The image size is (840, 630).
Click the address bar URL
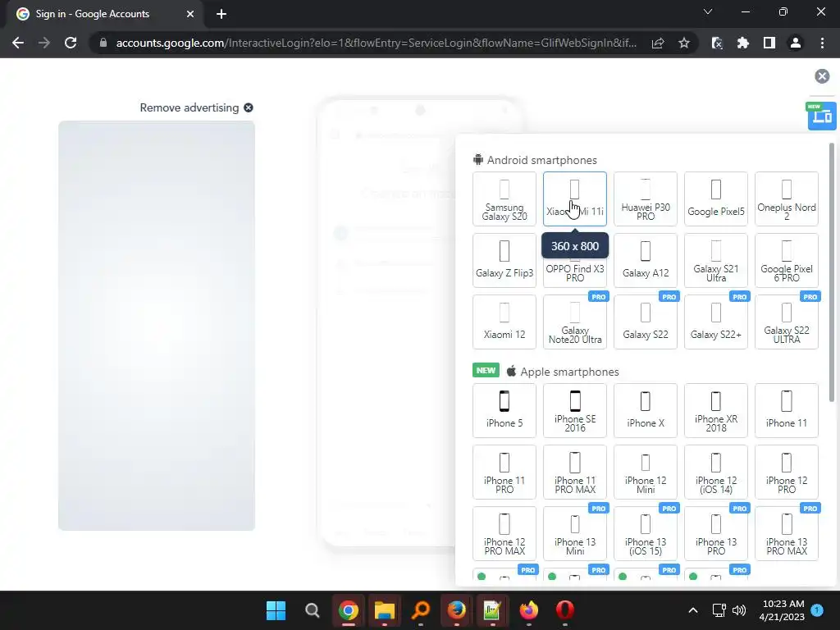click(376, 43)
